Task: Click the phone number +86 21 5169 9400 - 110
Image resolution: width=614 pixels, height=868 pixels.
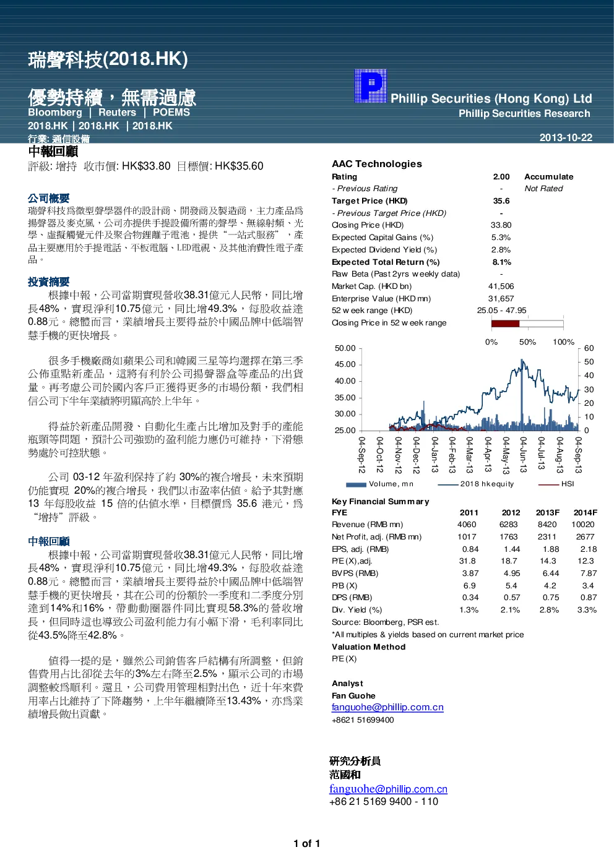Action: (x=384, y=802)
